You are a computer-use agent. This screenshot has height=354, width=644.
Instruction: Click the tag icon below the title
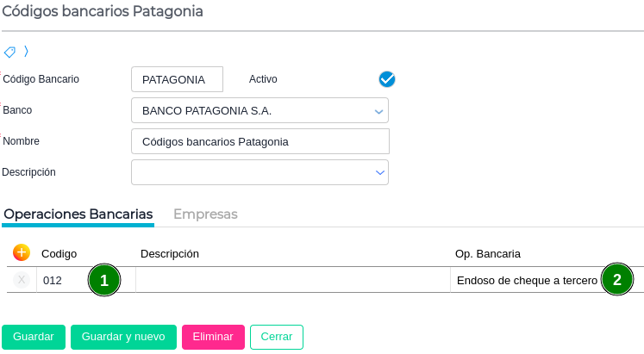coord(9,52)
